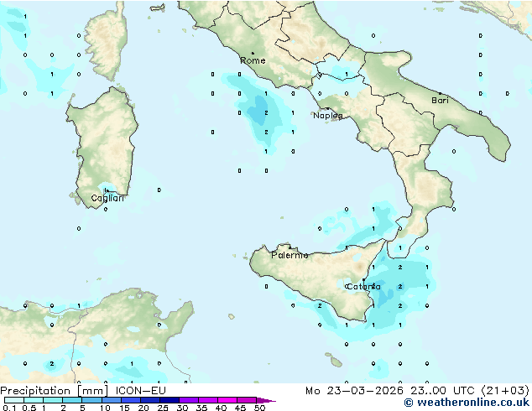Click the Naples city label
This screenshot has height=411, width=532.
328,116
